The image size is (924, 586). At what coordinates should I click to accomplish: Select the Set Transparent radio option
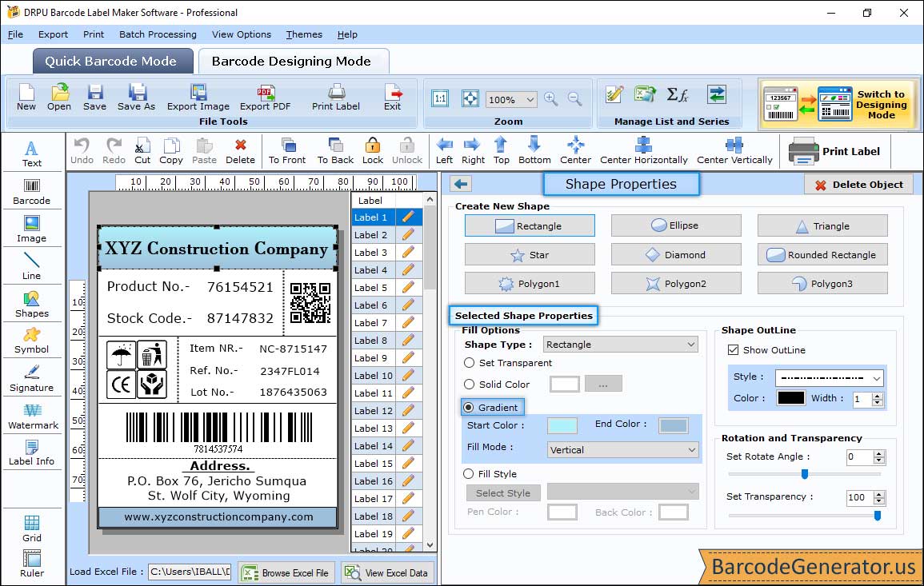pos(469,363)
